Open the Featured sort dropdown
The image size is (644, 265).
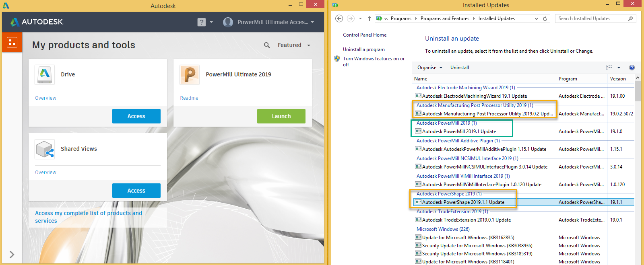[294, 45]
